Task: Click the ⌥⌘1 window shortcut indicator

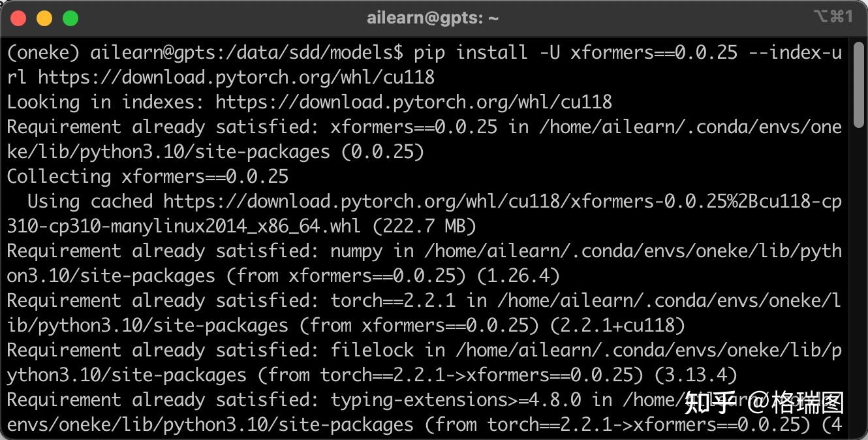Action: point(833,17)
